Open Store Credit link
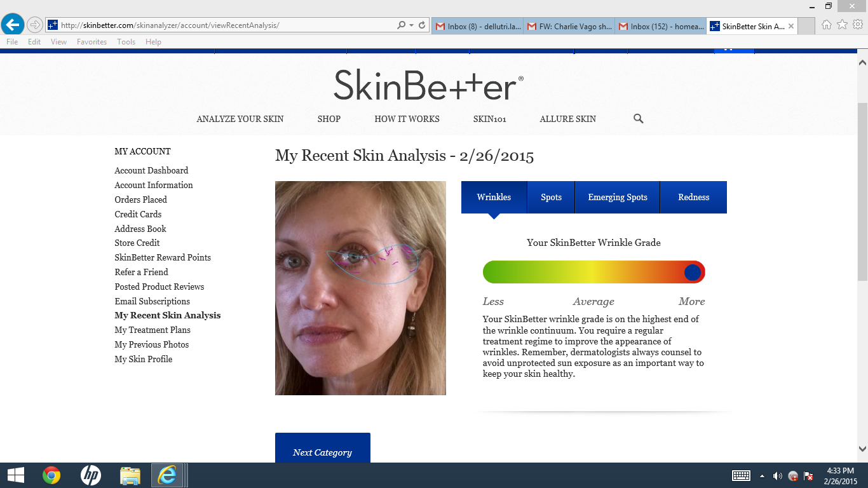This screenshot has height=488, width=868. coord(137,243)
